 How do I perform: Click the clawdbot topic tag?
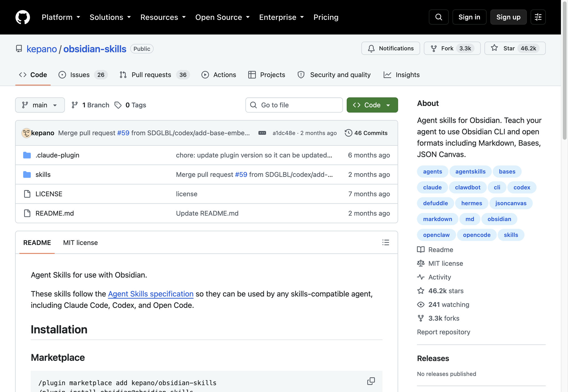coord(467,187)
